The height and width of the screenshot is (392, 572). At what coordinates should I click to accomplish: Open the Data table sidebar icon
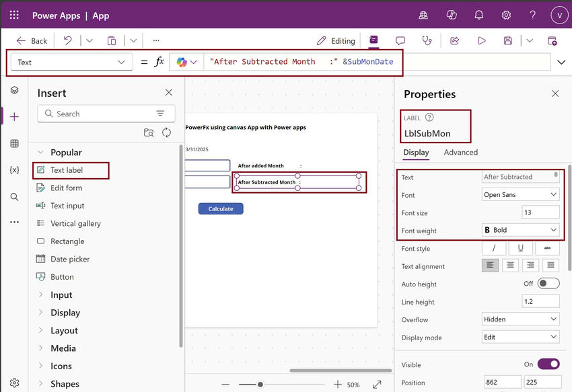(x=15, y=143)
